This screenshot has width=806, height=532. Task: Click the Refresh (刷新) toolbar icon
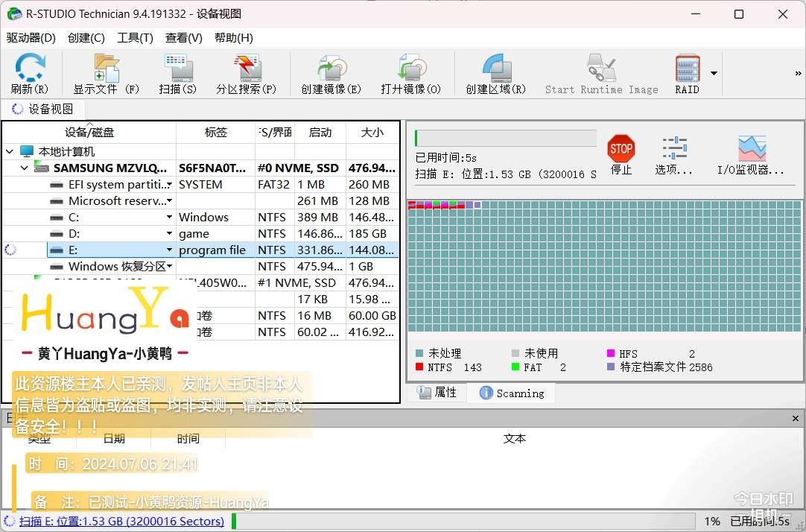click(x=30, y=74)
